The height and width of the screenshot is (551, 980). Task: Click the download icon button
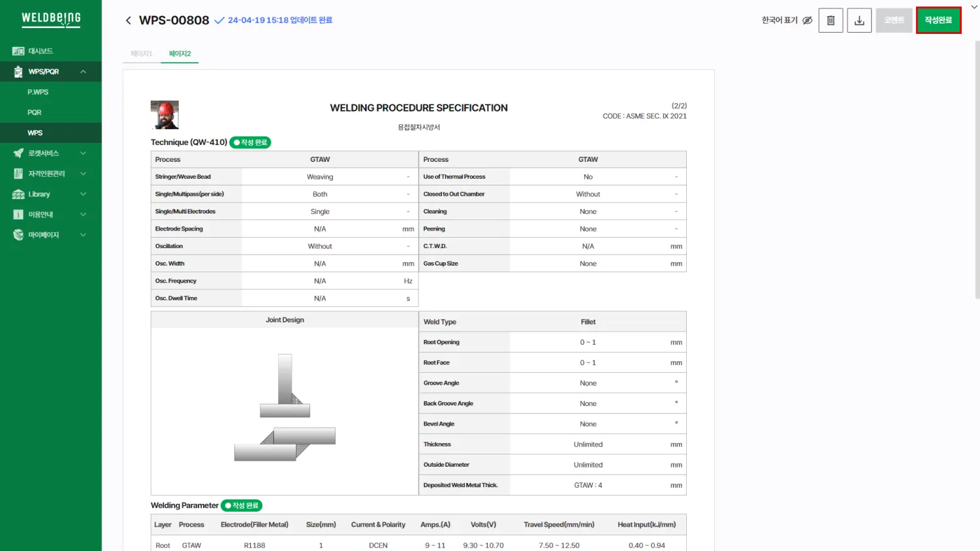click(x=859, y=20)
